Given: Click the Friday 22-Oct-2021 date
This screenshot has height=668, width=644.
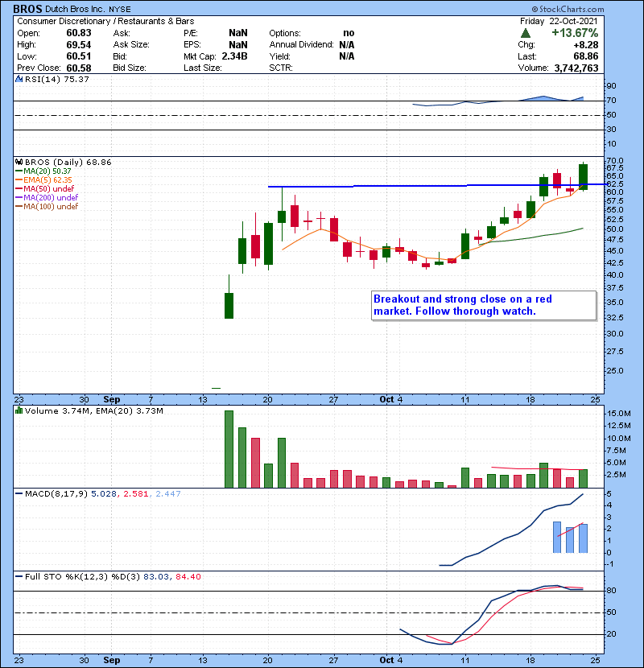Looking at the screenshot, I should 559,21.
